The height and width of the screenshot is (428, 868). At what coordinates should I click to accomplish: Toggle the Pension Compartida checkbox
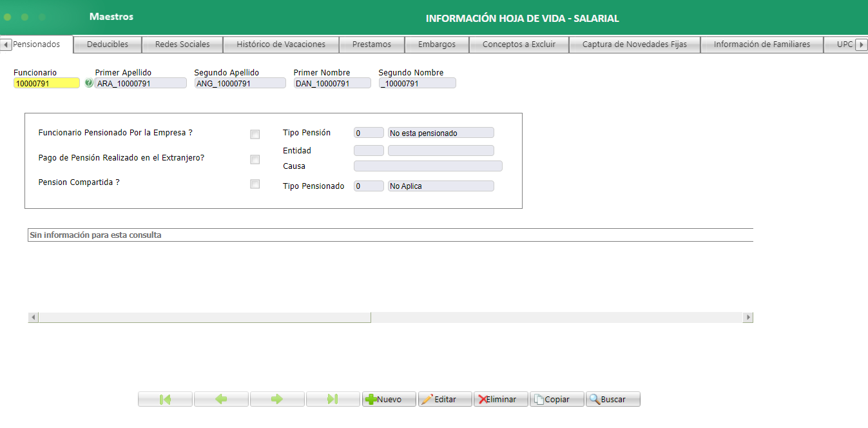(x=255, y=184)
